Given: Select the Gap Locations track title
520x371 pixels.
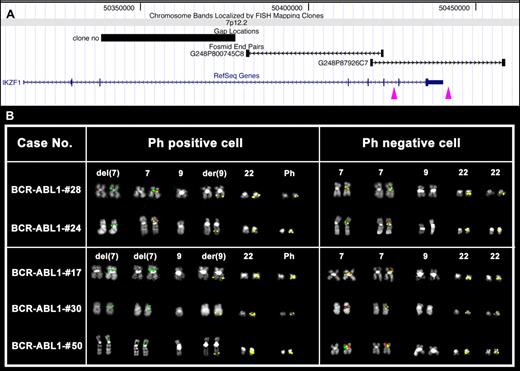Looking at the screenshot, I should [x=236, y=31].
